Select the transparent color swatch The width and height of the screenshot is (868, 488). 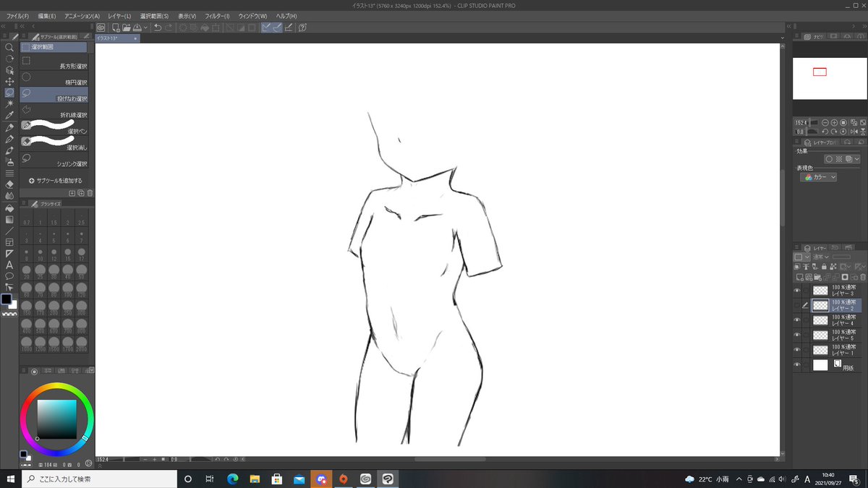[9, 314]
